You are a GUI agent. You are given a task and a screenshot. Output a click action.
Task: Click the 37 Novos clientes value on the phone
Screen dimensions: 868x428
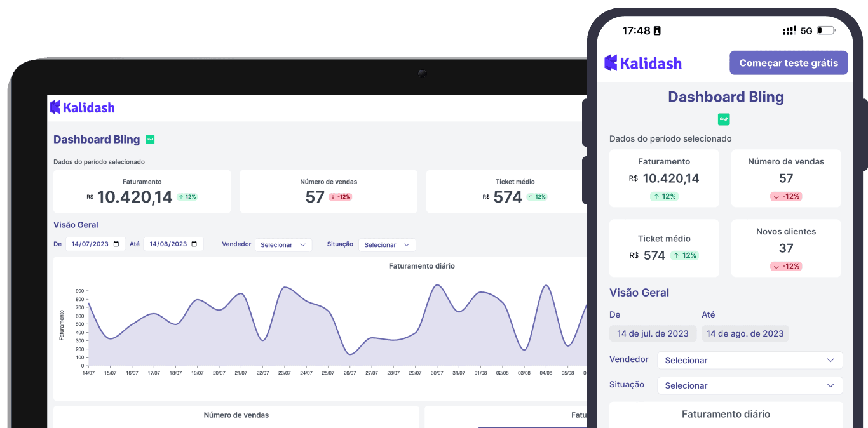point(786,248)
